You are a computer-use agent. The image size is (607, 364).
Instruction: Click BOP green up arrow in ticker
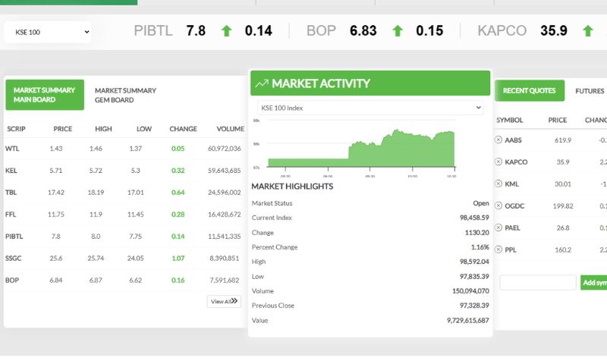click(x=398, y=31)
